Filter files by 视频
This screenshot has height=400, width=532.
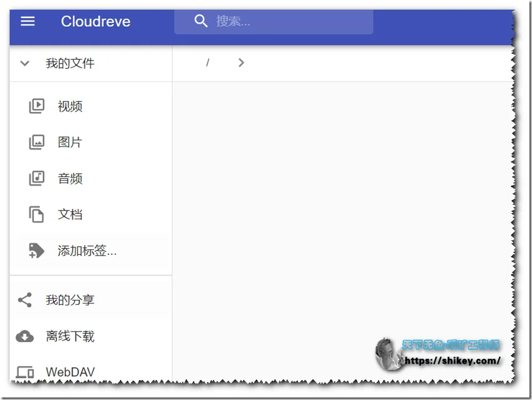[x=70, y=106]
